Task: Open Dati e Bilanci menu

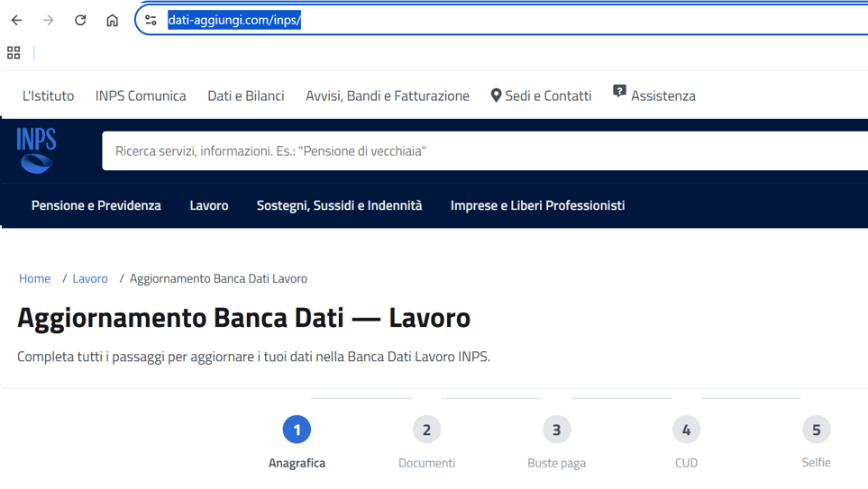Action: 246,95
